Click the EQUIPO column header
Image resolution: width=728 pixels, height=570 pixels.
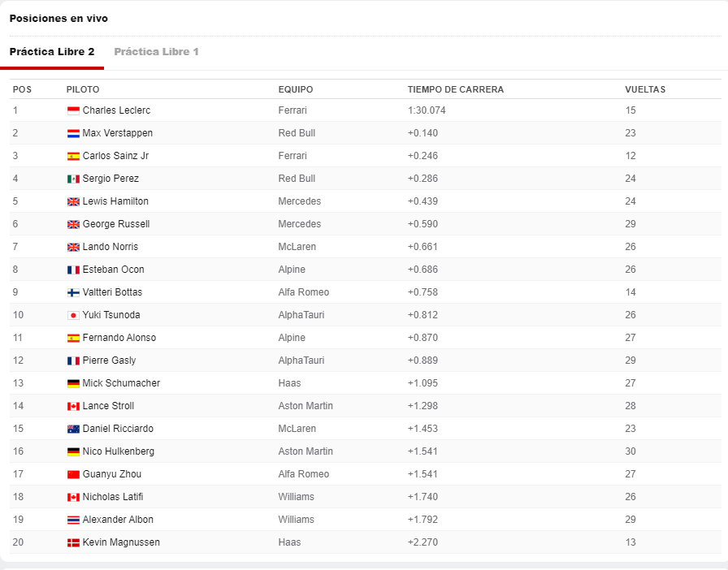pyautogui.click(x=295, y=89)
